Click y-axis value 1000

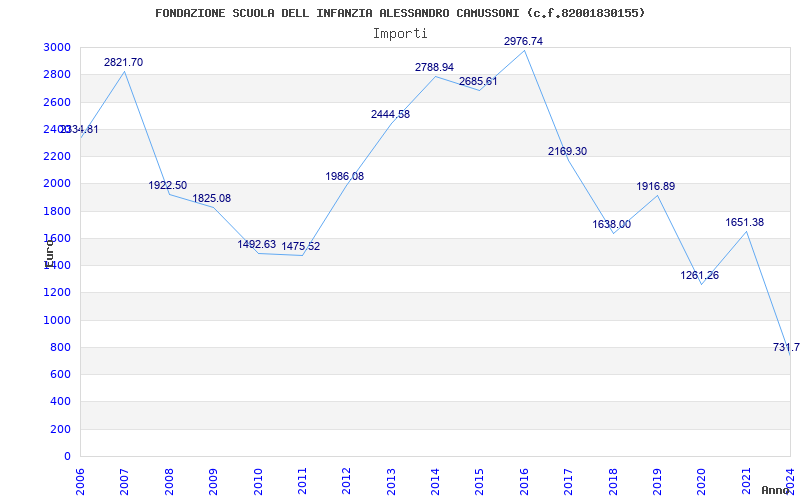pyautogui.click(x=57, y=320)
